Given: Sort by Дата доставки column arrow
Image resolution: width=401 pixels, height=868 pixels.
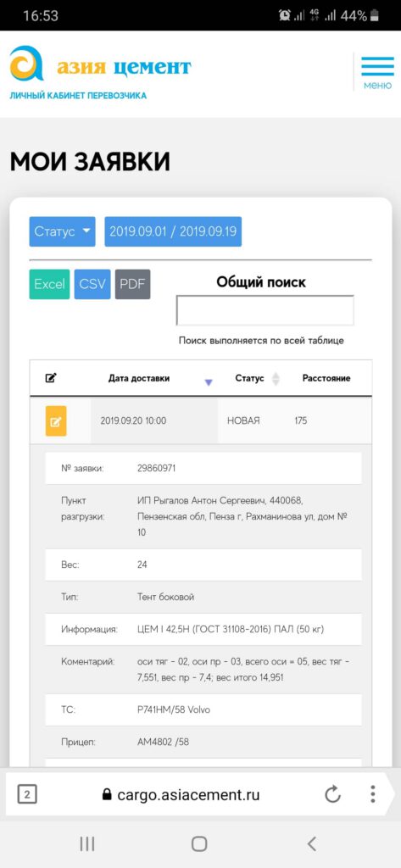Looking at the screenshot, I should [209, 382].
